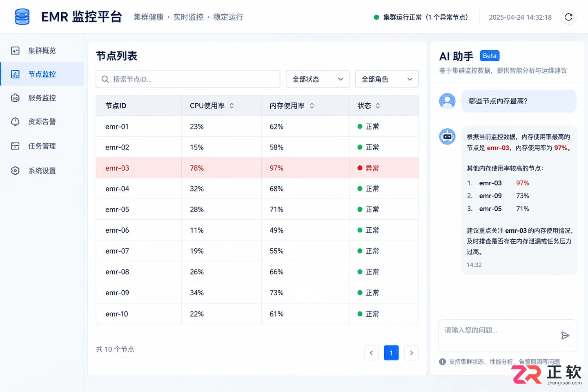
Task: Select the emr-01 node row ID
Action: [117, 127]
